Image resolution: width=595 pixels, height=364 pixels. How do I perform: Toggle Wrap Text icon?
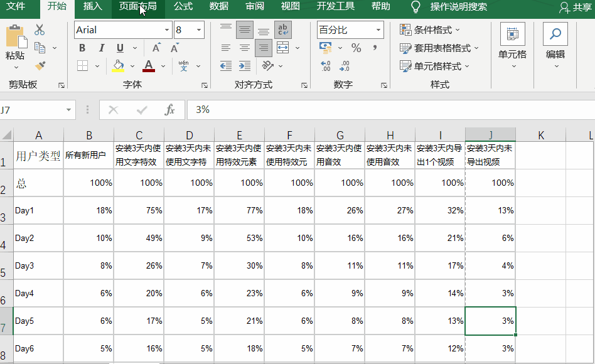point(282,29)
